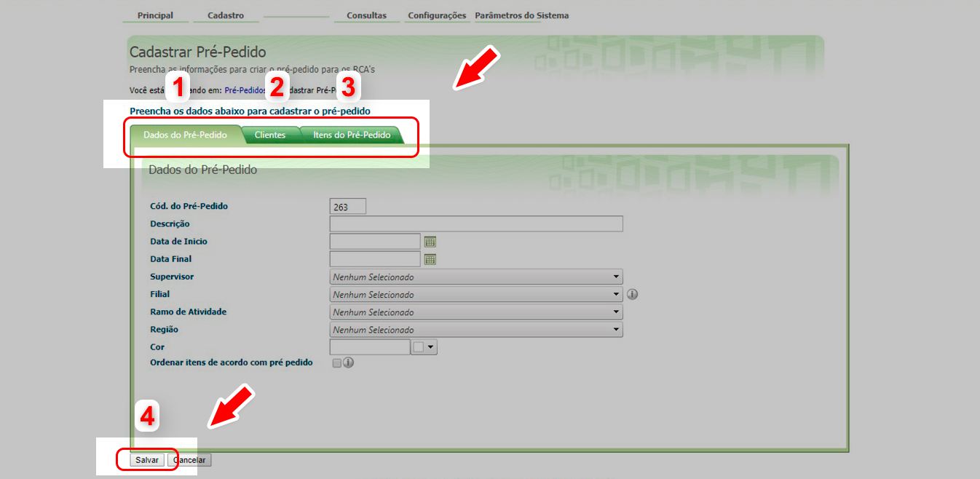Switch to Itens do Pré-Pedido tab
The height and width of the screenshot is (479, 980).
point(352,135)
